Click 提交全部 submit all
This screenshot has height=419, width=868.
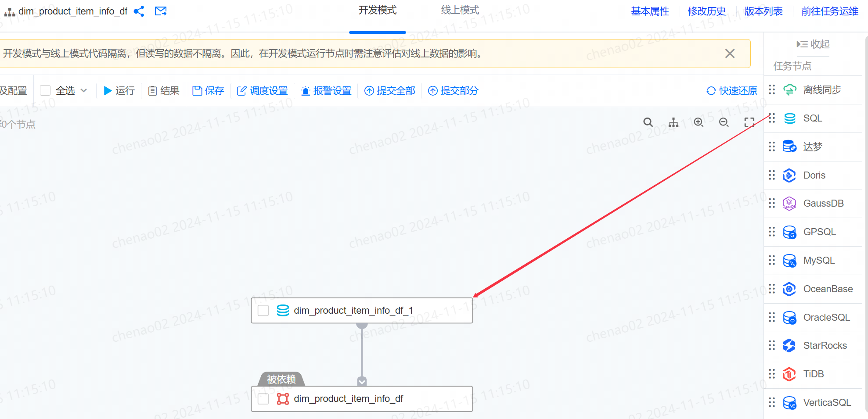(390, 91)
